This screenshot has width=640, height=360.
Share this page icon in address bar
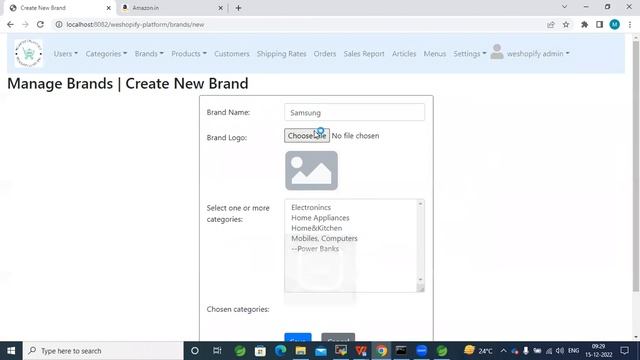click(x=551, y=24)
